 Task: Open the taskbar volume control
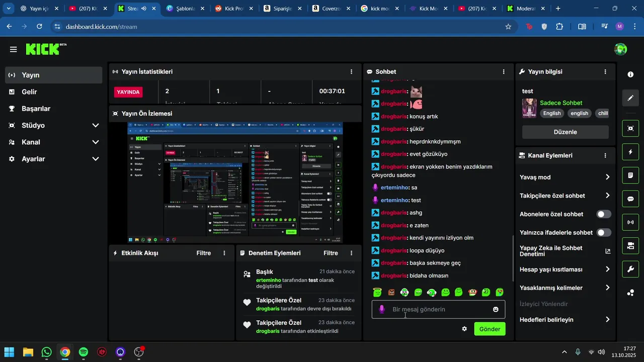[x=601, y=352]
